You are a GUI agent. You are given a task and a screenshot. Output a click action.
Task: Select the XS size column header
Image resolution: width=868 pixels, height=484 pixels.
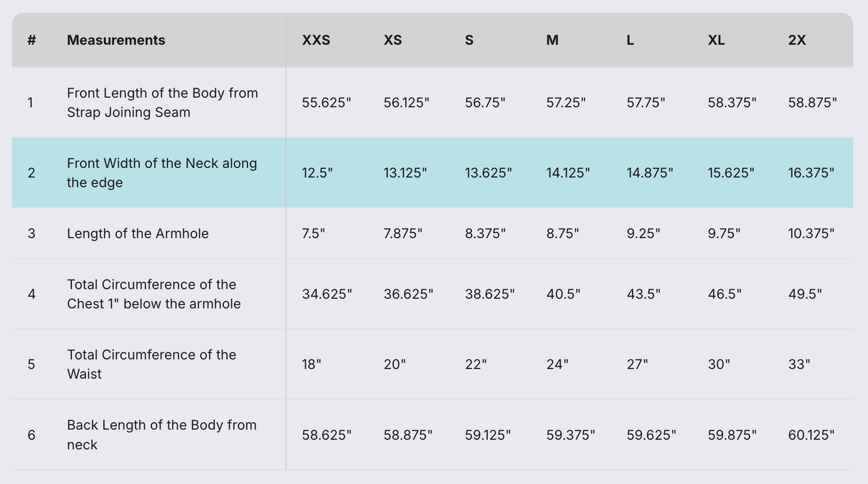click(393, 40)
